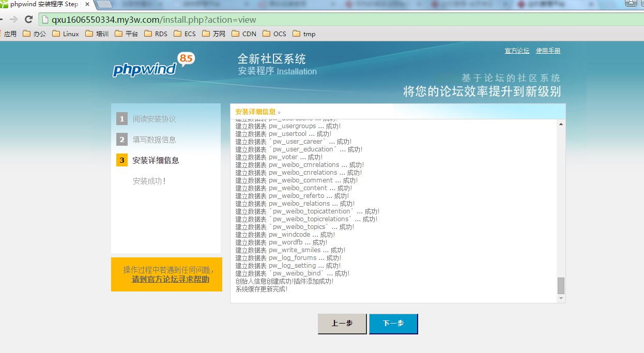This screenshot has width=644, height=353.
Task: Open the CDN bookmark folder
Action: click(x=244, y=34)
